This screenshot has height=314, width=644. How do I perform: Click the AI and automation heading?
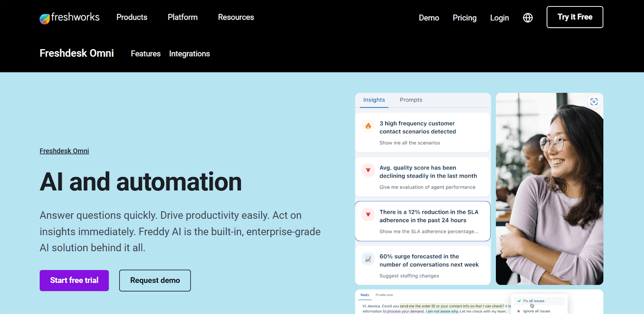(x=140, y=182)
